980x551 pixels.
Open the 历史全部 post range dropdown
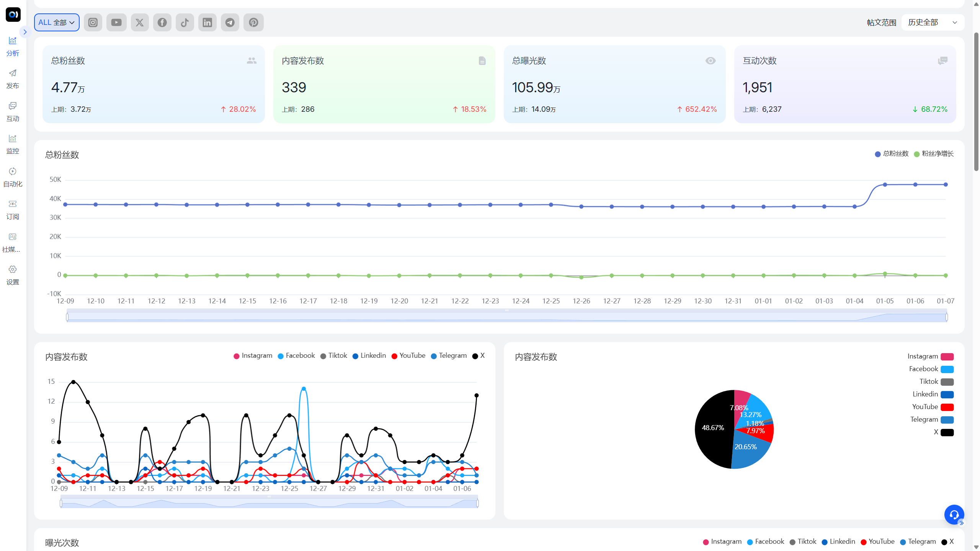pyautogui.click(x=933, y=23)
